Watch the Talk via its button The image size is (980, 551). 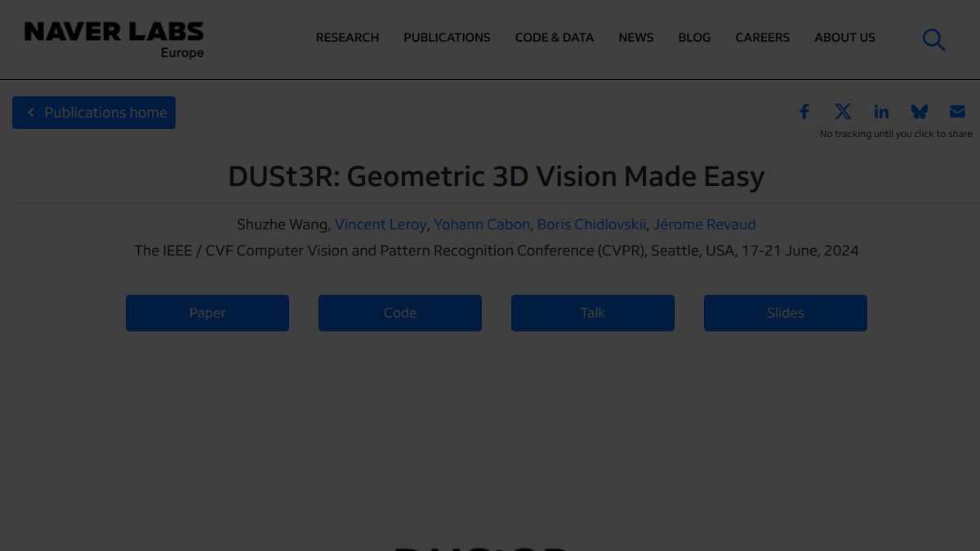click(x=593, y=313)
